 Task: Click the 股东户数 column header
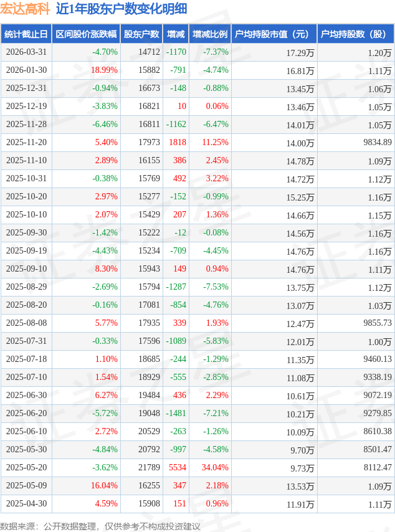[x=141, y=34]
